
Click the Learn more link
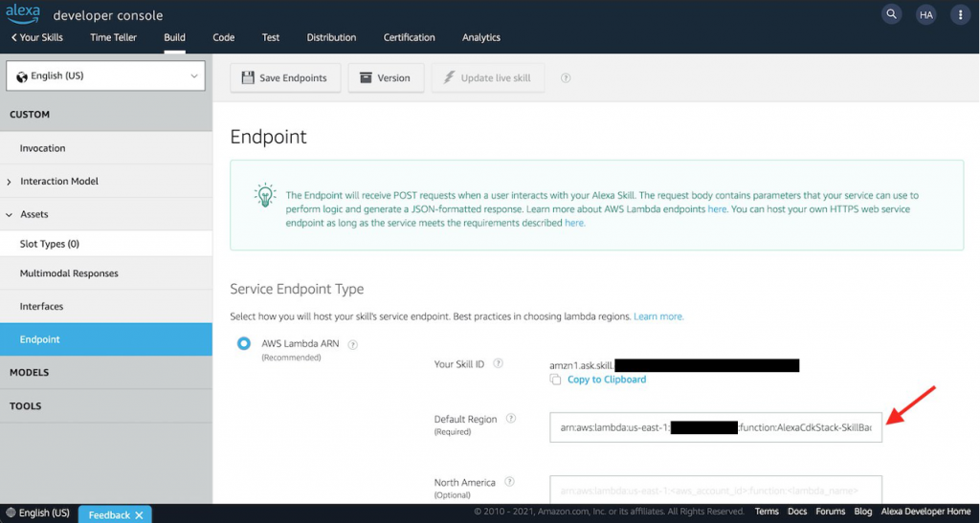(x=658, y=316)
